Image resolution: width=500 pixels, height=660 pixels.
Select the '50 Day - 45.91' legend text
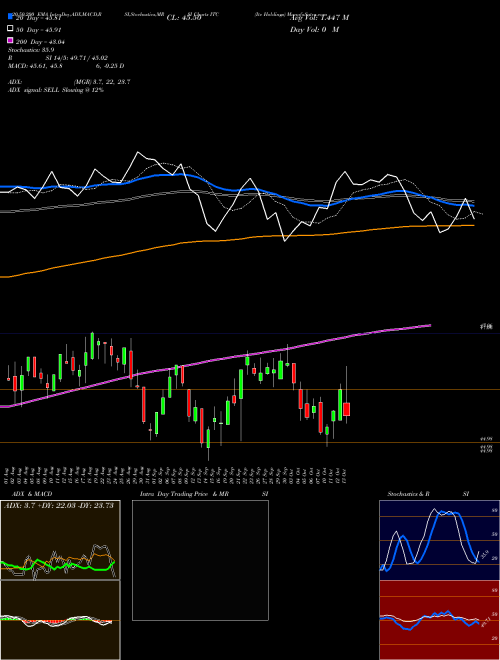[38, 30]
